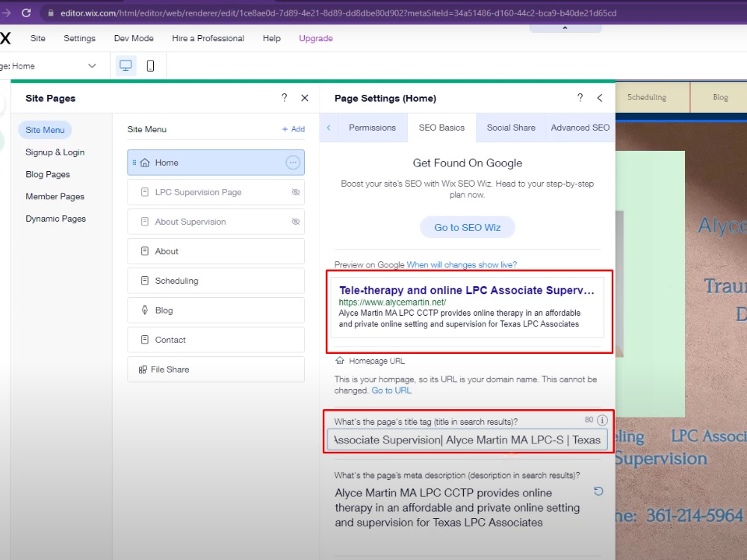Click the page title tag input field

point(468,440)
